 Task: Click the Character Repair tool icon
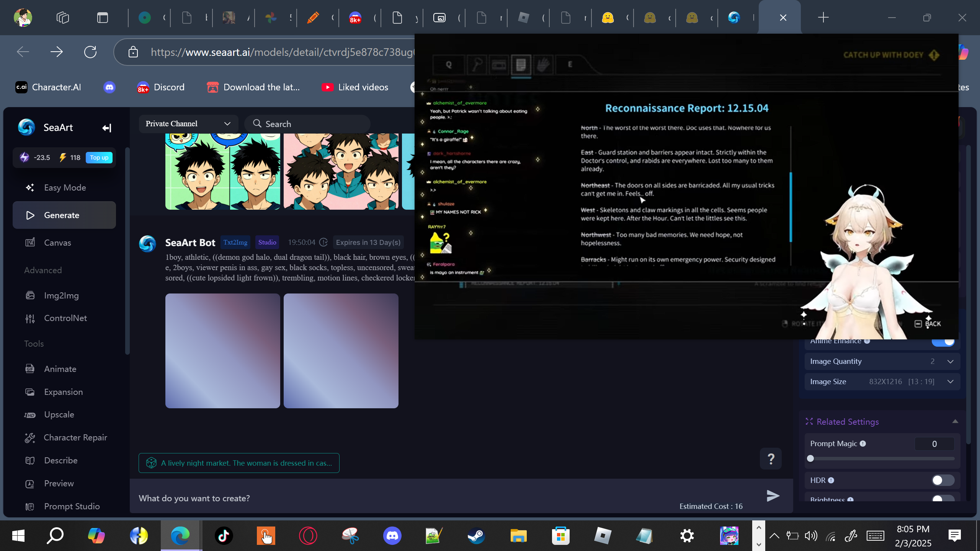[x=30, y=438]
